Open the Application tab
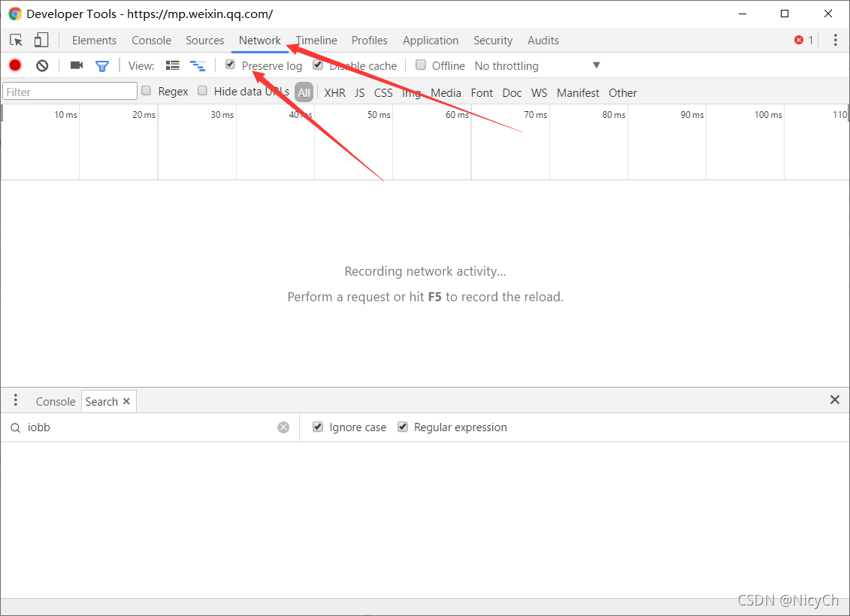Image resolution: width=850 pixels, height=616 pixels. [x=431, y=41]
